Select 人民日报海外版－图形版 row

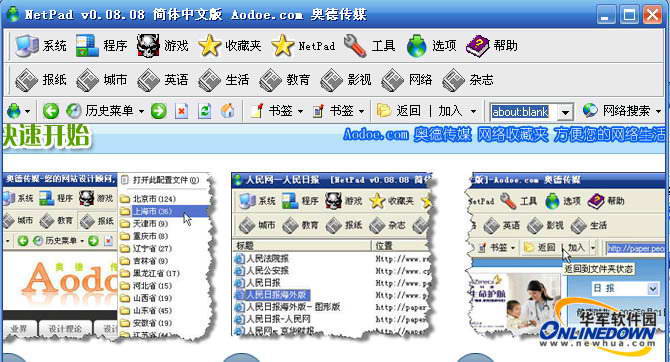287,307
